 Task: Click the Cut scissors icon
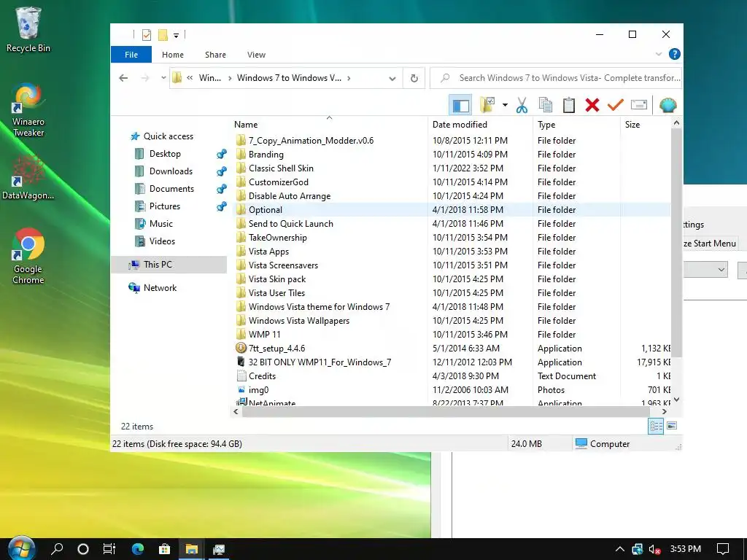coord(522,105)
